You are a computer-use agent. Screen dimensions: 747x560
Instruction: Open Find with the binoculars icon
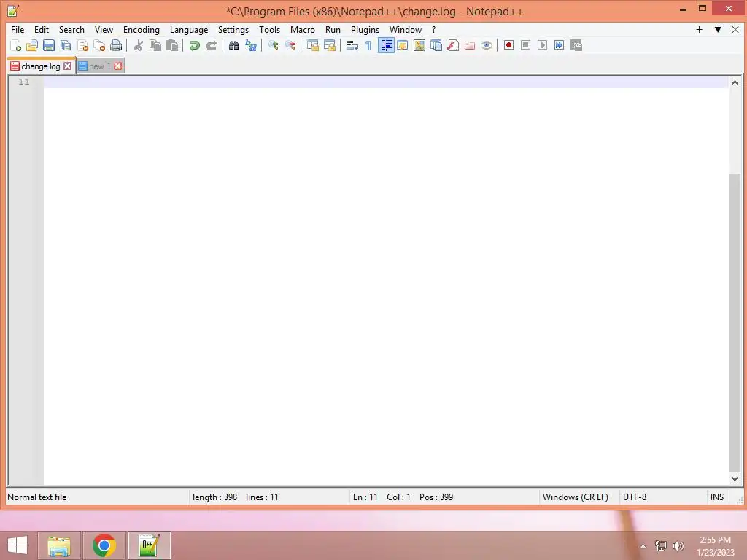point(233,45)
